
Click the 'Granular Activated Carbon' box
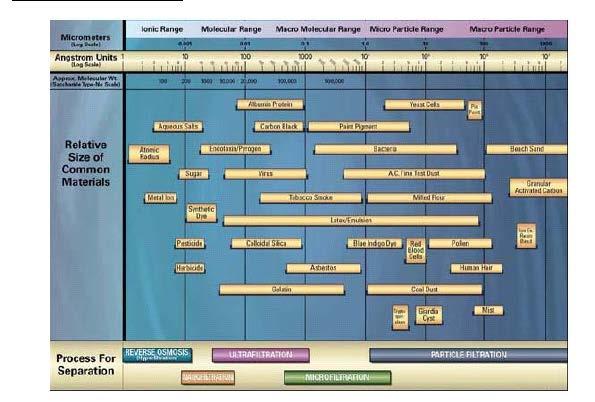pos(538,188)
